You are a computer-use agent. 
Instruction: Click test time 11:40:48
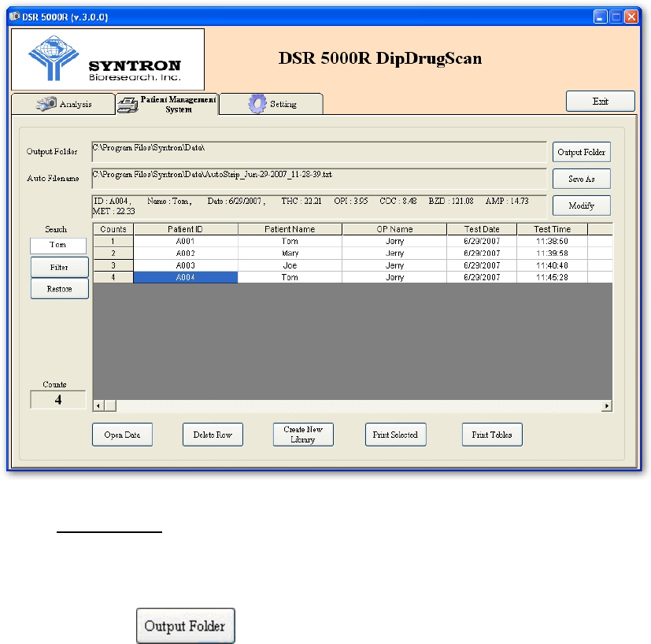point(552,265)
